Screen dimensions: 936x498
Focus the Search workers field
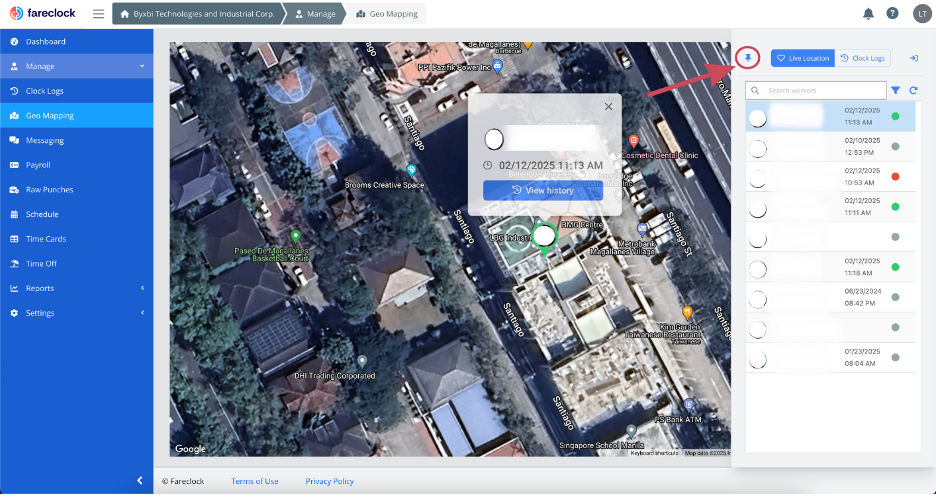[816, 90]
